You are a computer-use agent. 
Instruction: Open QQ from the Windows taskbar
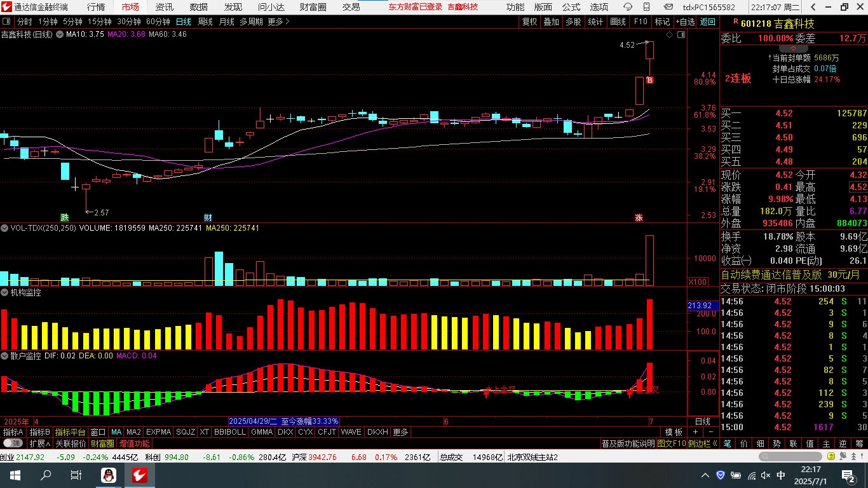point(109,475)
